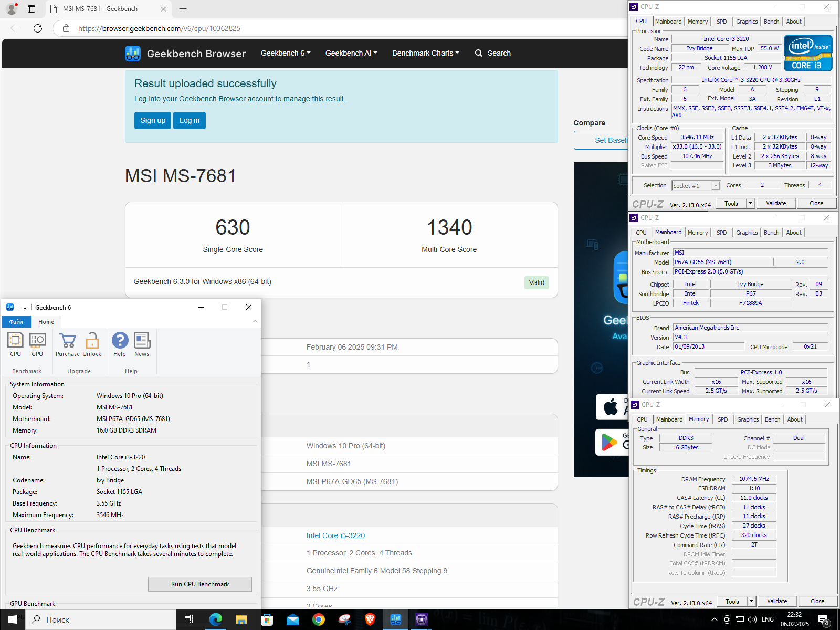Screen dimensions: 840x630
Task: Select the Home tab in Geekbench 6
Action: tap(46, 322)
